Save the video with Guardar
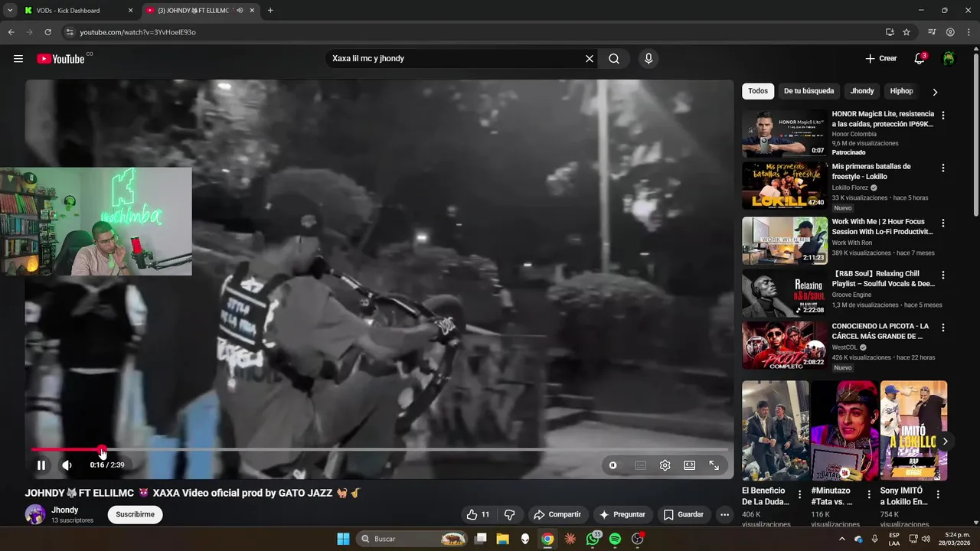The height and width of the screenshot is (551, 980). 684,515
